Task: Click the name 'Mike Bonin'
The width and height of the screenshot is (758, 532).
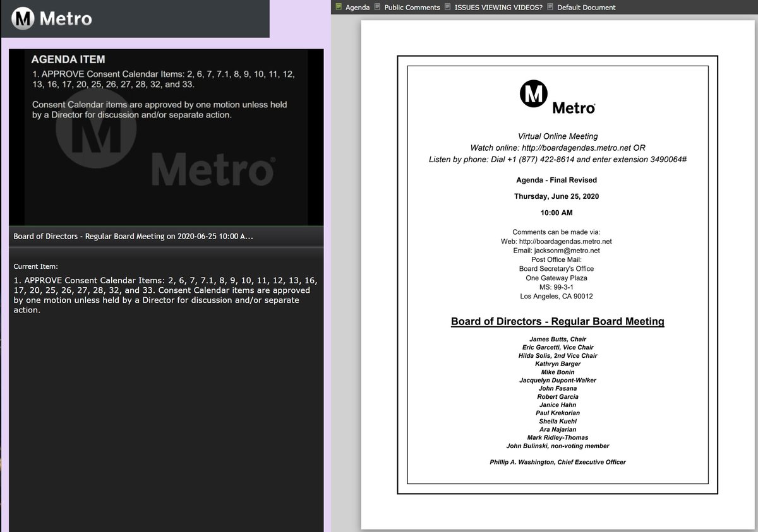Action: (558, 372)
